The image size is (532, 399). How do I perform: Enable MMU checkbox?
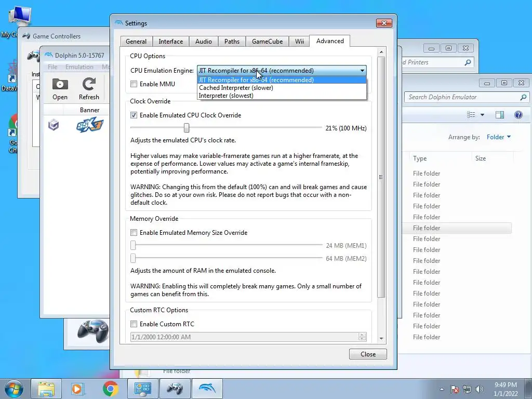pos(134,84)
